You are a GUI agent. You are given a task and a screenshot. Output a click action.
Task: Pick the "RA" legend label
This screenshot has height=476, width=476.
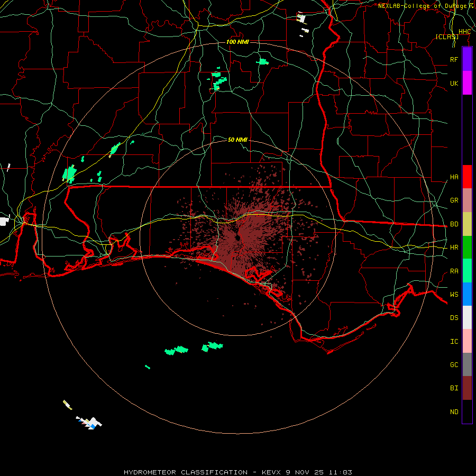click(x=454, y=271)
